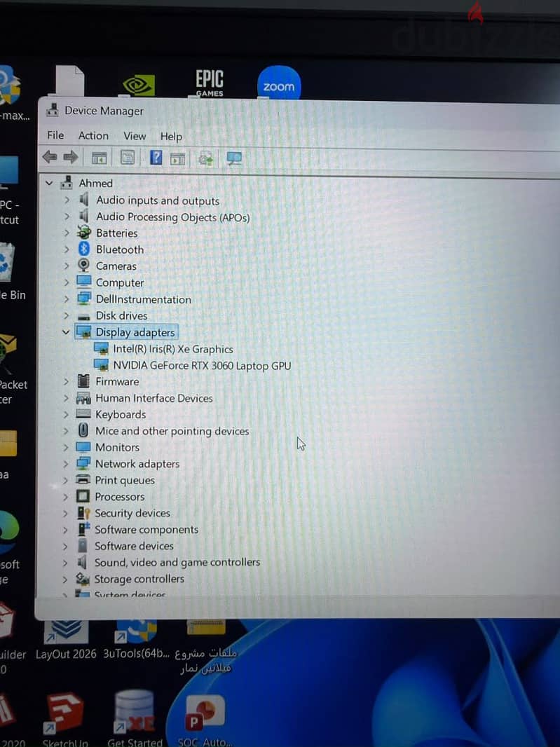Image resolution: width=560 pixels, height=747 pixels.
Task: Expand the Disk drives category
Action: tap(67, 315)
